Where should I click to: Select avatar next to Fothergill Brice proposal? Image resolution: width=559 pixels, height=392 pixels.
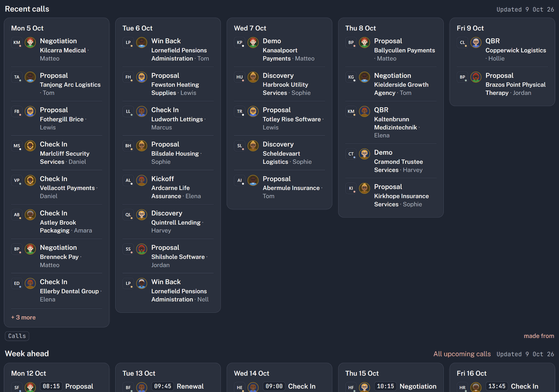[x=30, y=111]
